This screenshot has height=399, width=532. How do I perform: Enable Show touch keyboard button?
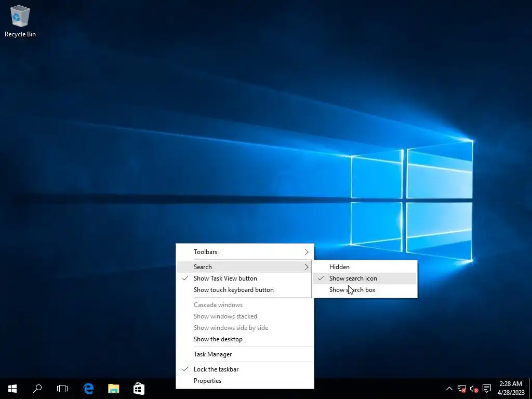click(245, 290)
